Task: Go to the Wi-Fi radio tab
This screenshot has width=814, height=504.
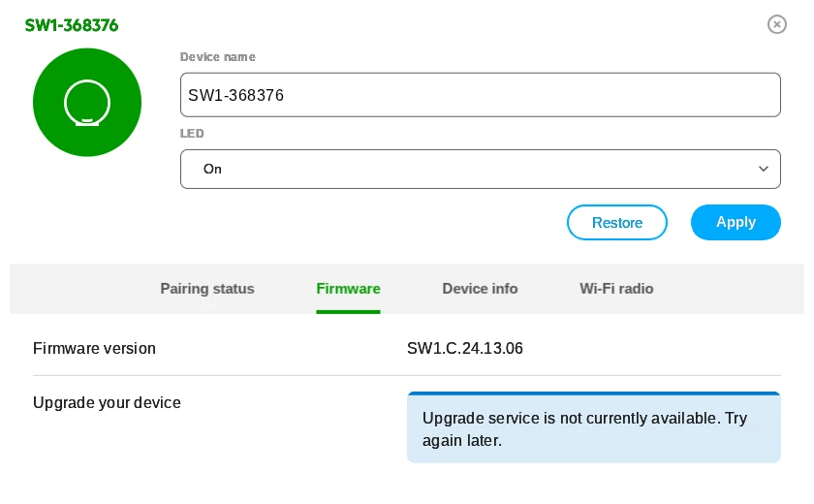Action: point(616,289)
